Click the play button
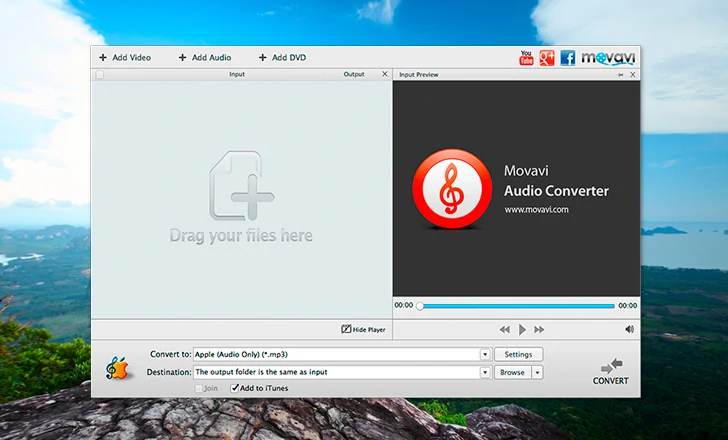The width and height of the screenshot is (728, 440). click(x=522, y=330)
